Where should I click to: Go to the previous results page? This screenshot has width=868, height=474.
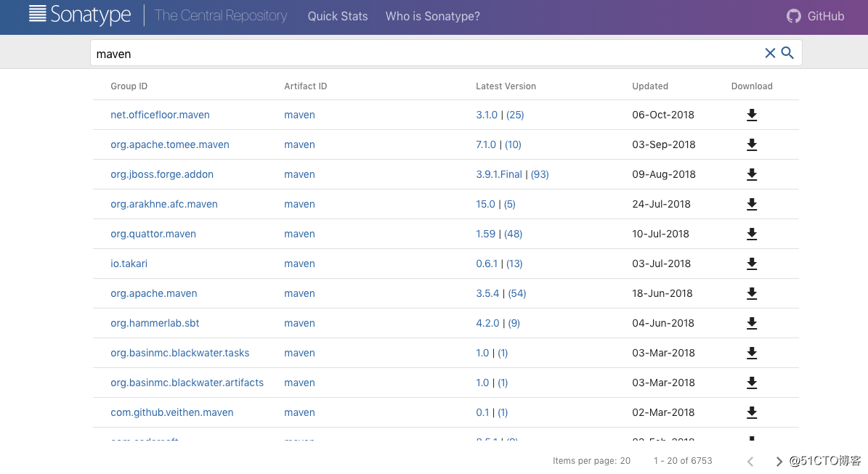click(750, 461)
